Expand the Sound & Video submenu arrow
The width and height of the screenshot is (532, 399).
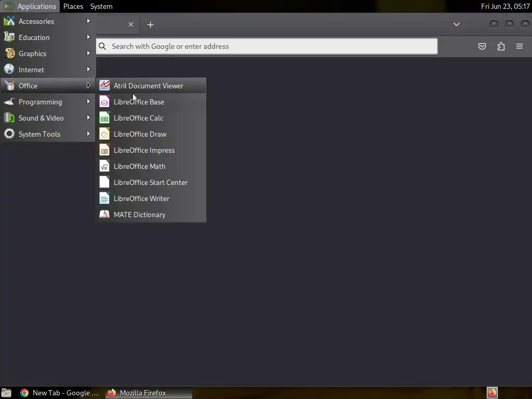[88, 118]
